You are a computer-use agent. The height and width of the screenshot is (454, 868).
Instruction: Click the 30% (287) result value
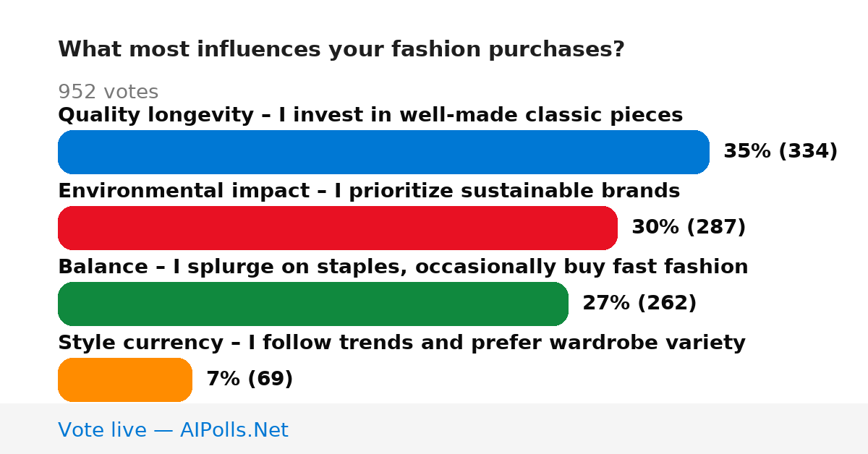(689, 227)
